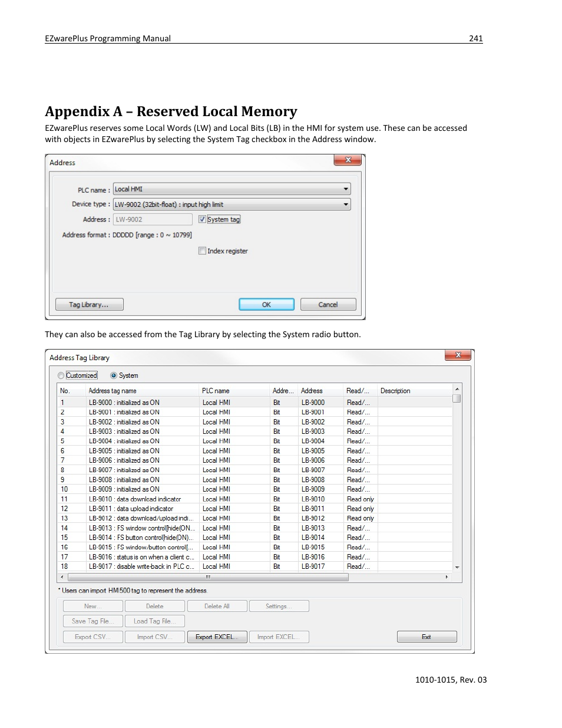Select row LB-9014 : FS button control

click(x=255, y=538)
